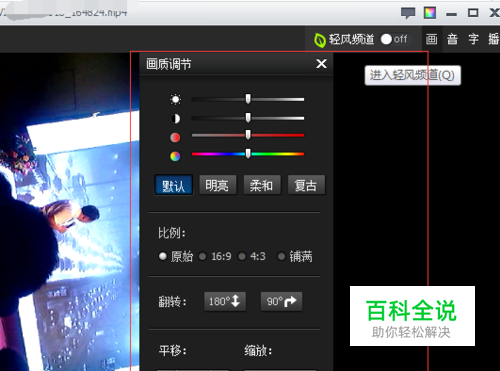The height and width of the screenshot is (371, 500).
Task: Select the 默认 picture preset
Action: pyautogui.click(x=174, y=185)
